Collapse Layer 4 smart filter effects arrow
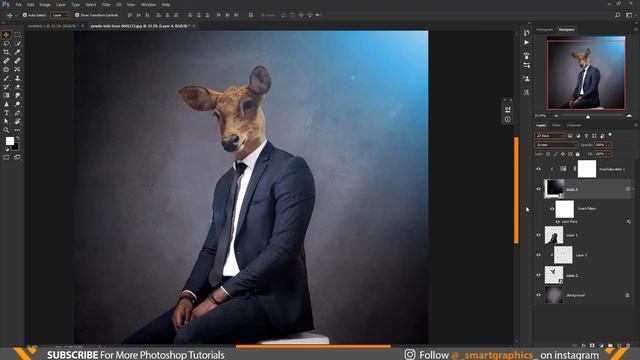640x360 pixels. coord(633,189)
